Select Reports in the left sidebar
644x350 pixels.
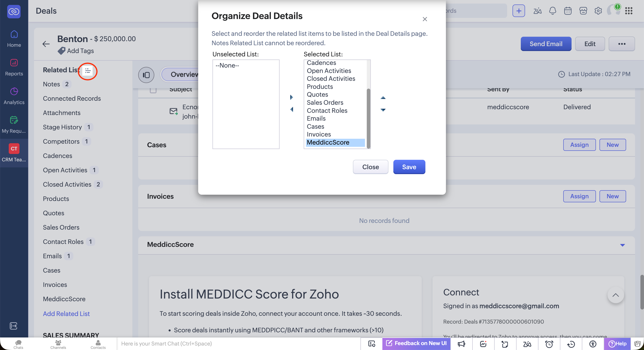[14, 67]
